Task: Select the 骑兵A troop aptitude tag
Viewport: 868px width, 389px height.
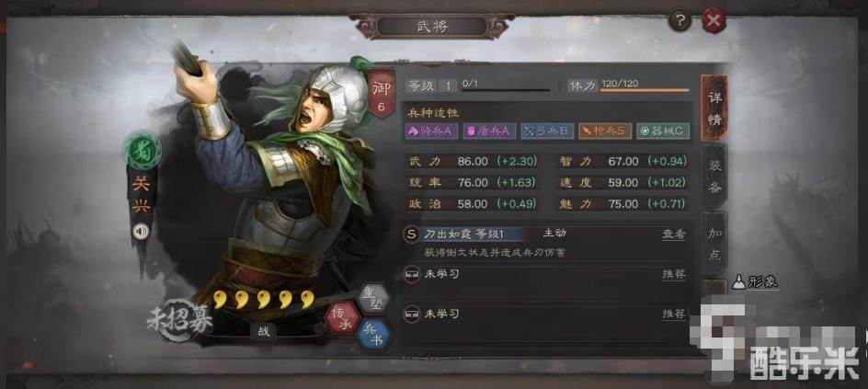Action: click(432, 132)
